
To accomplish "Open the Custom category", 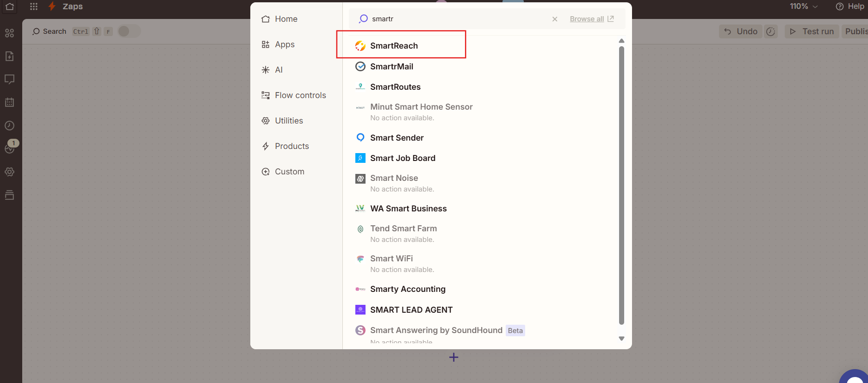I will click(x=283, y=172).
